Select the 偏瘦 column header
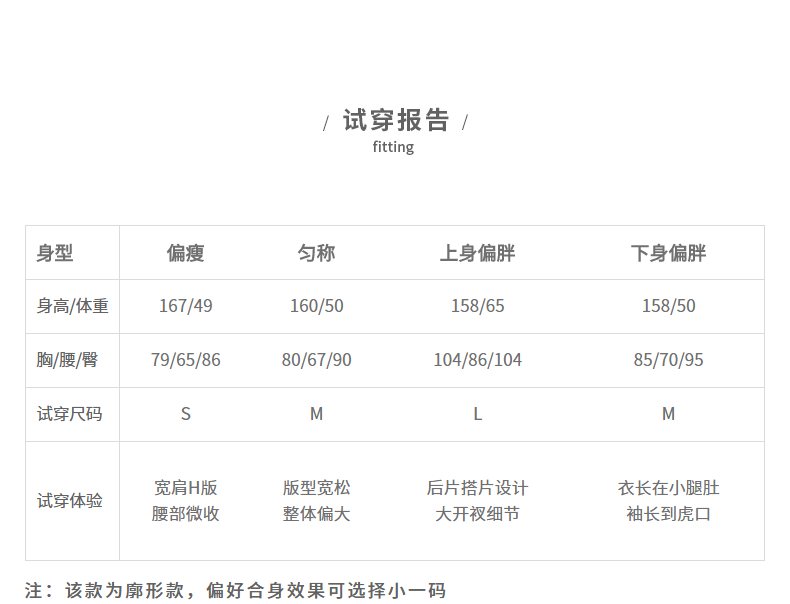Image resolution: width=790 pixels, height=604 pixels. pyautogui.click(x=185, y=253)
